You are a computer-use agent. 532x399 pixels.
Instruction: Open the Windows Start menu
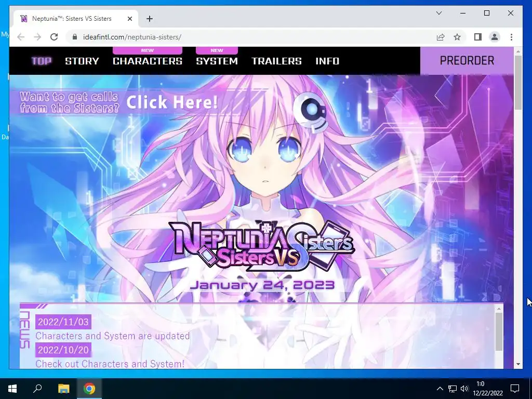(12, 389)
